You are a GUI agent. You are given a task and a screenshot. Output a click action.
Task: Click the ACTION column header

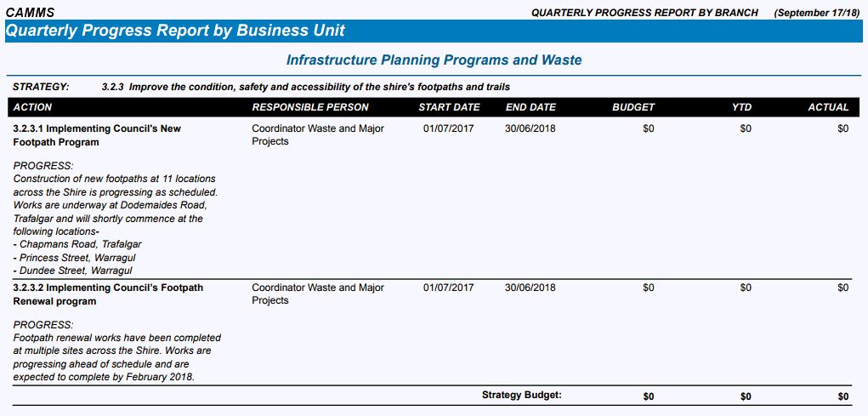[x=33, y=107]
